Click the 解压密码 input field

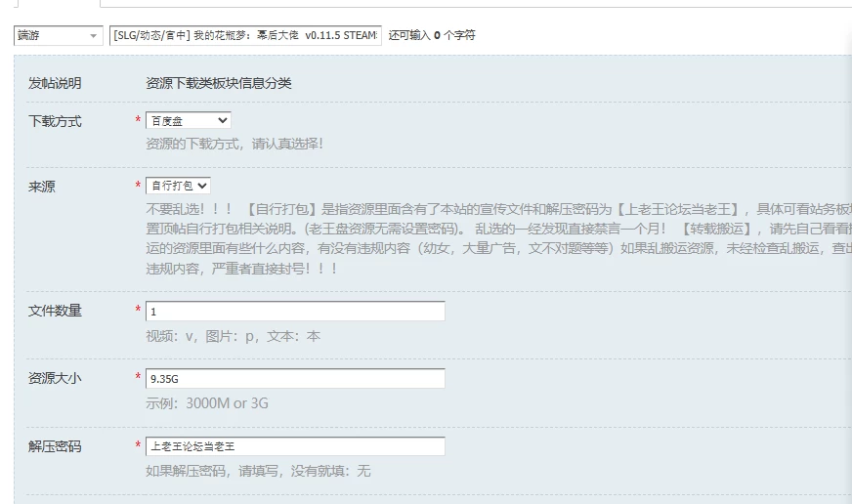click(295, 446)
